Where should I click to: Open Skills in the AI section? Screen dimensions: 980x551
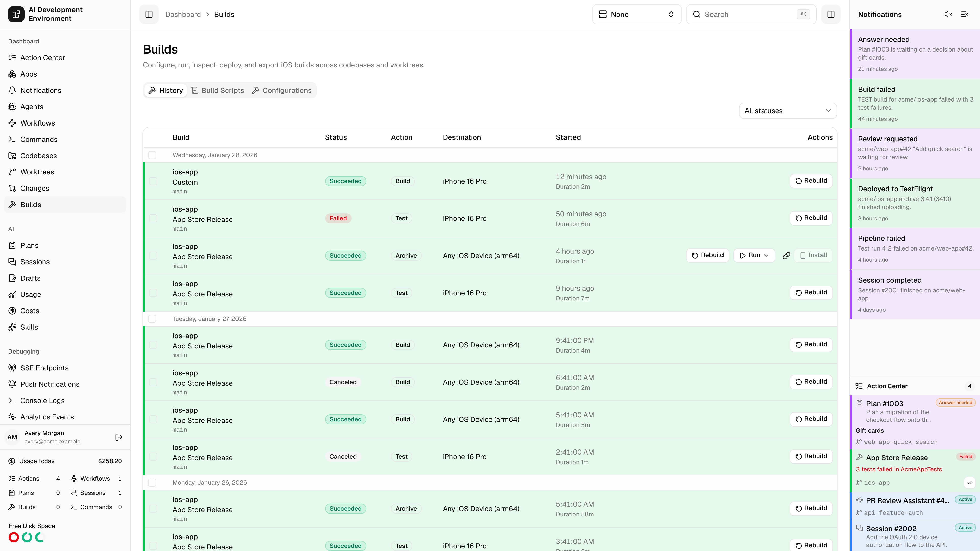pos(65,327)
